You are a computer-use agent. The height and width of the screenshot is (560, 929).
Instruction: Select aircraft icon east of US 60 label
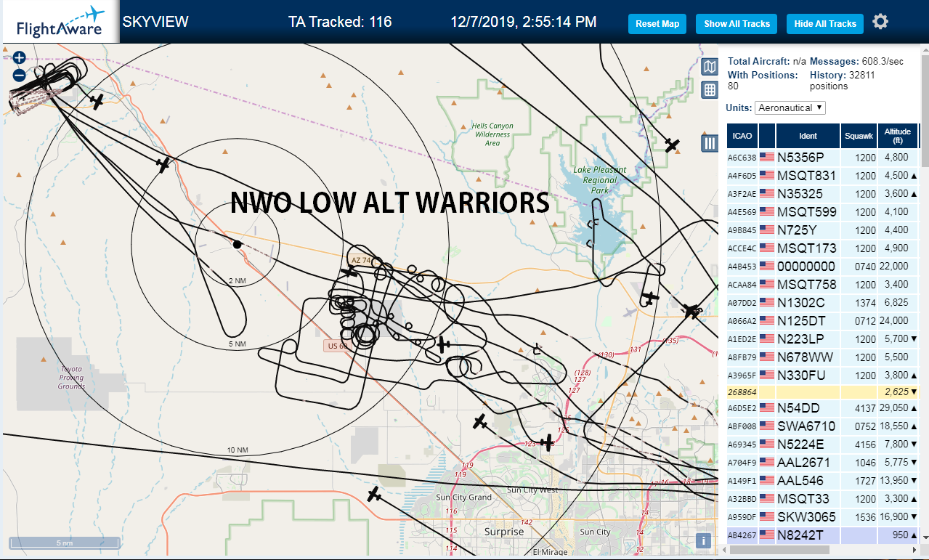[x=442, y=345]
